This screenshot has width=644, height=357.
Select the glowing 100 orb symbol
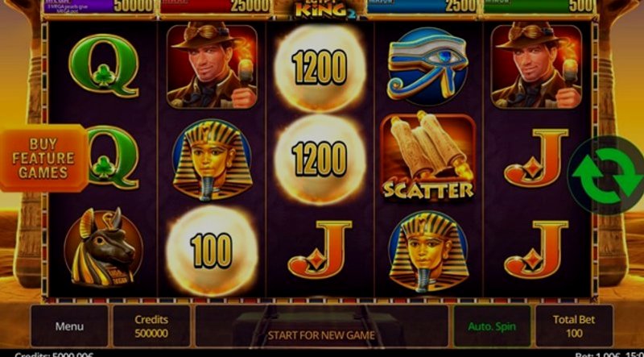click(x=212, y=251)
